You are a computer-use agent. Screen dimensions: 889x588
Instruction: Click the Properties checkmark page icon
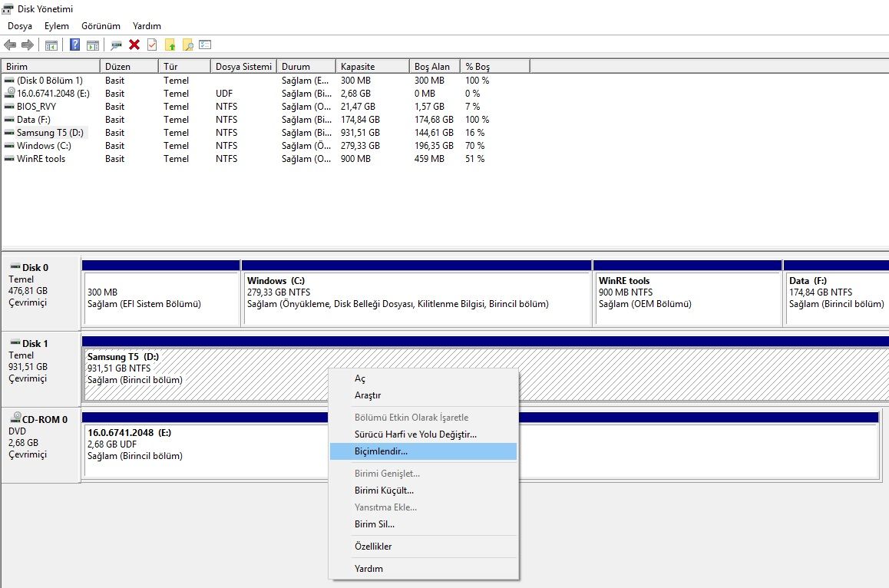[x=152, y=45]
